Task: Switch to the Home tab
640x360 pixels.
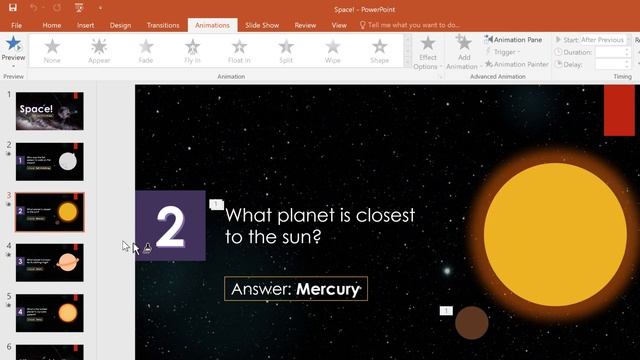Action: pos(52,25)
